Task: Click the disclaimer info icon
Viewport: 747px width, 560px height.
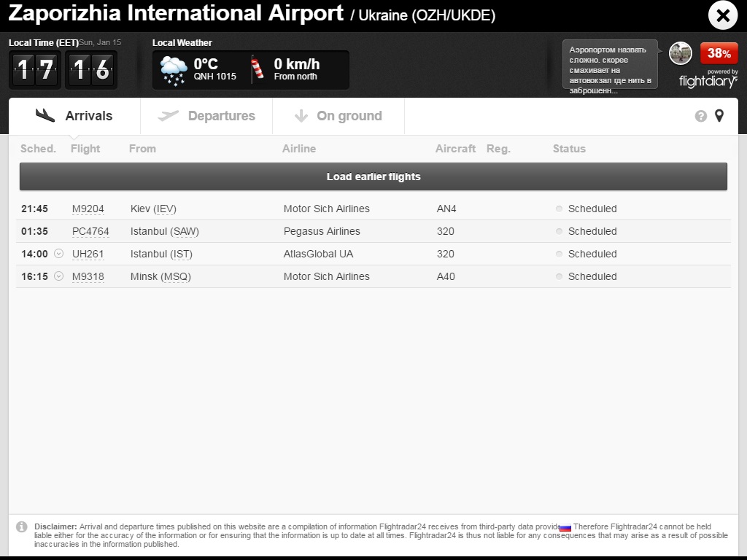Action: click(x=22, y=526)
